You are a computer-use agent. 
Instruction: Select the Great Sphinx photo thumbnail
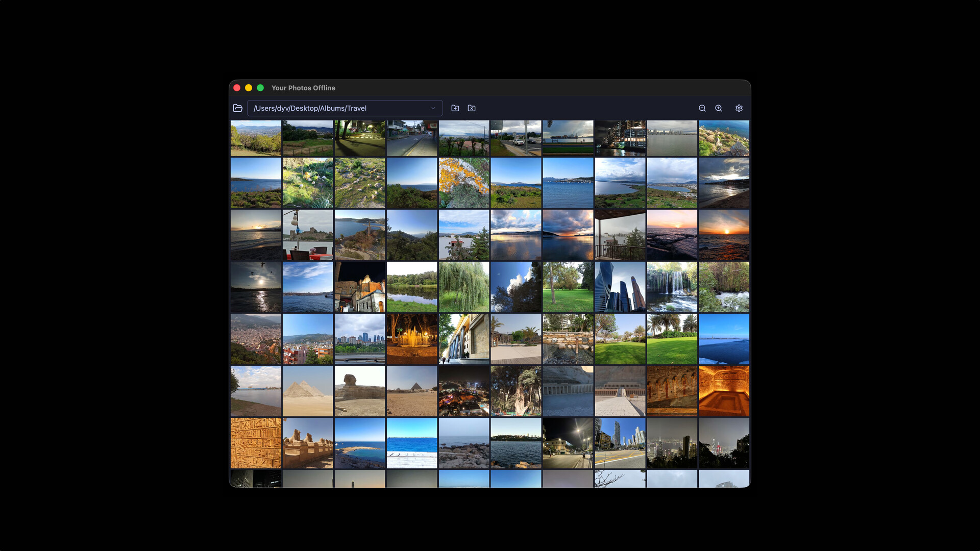(x=359, y=391)
